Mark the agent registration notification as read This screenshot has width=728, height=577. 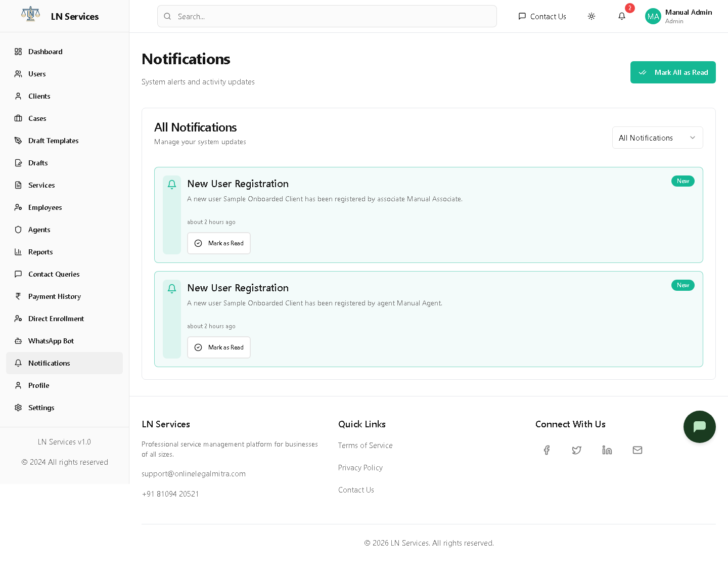pyautogui.click(x=219, y=347)
